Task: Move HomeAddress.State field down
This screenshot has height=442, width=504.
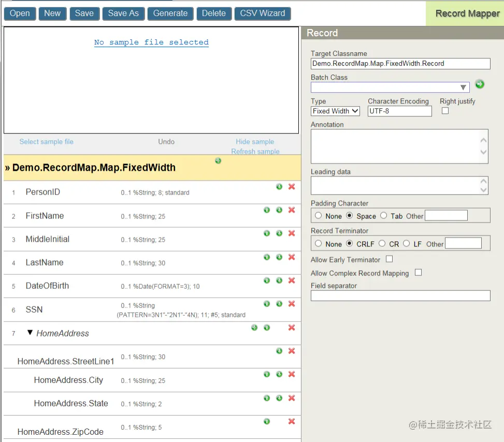Action: click(x=279, y=399)
